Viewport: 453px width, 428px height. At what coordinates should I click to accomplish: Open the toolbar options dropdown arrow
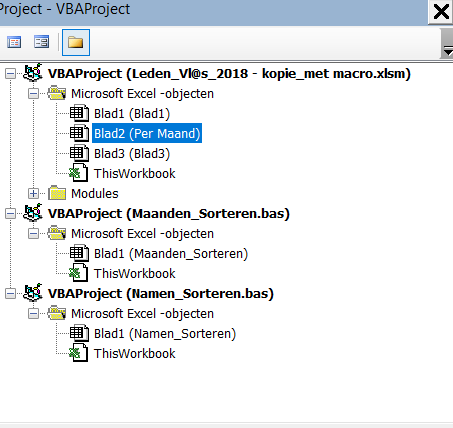point(447,43)
